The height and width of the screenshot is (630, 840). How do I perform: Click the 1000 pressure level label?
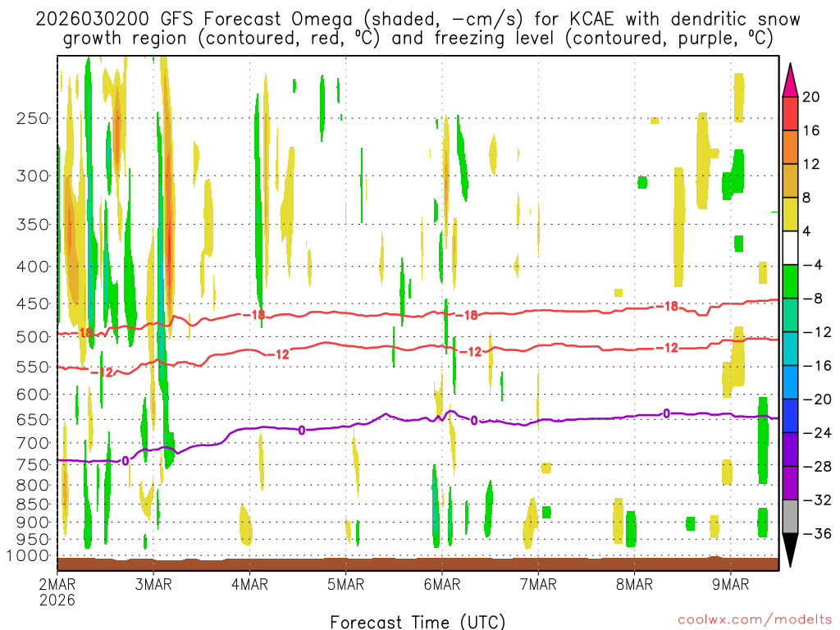coord(28,556)
